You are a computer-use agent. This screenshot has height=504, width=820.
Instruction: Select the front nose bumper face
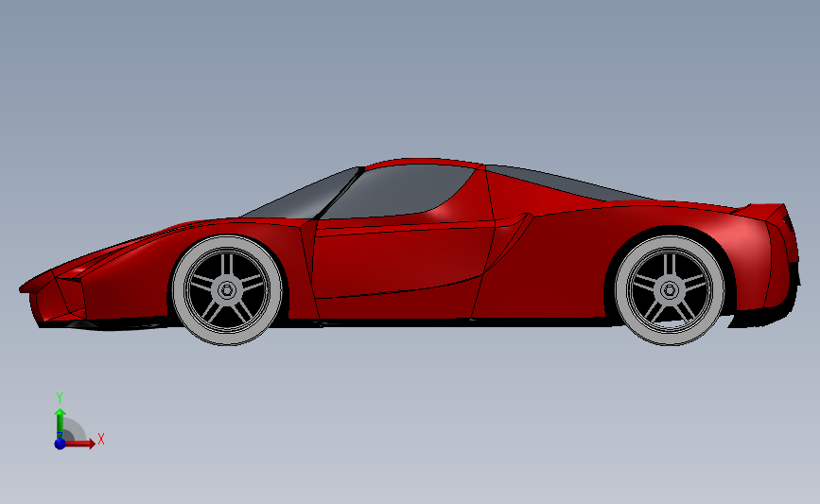coord(58,301)
